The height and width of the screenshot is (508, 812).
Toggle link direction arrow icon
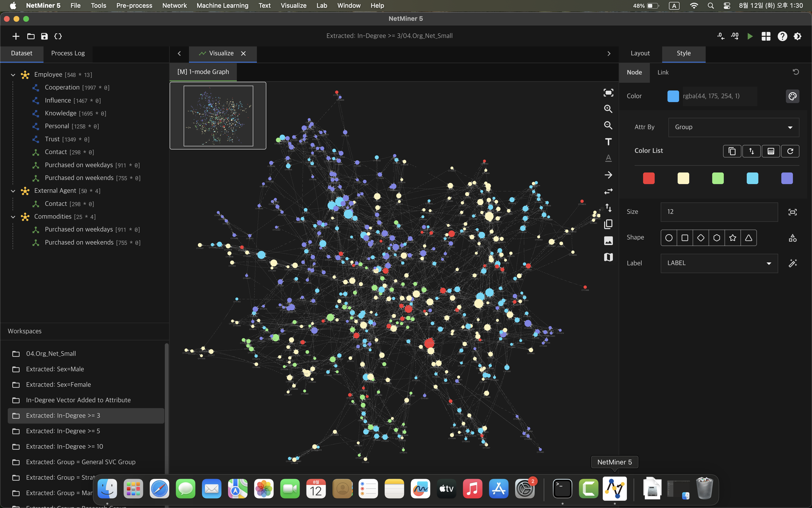[608, 175]
